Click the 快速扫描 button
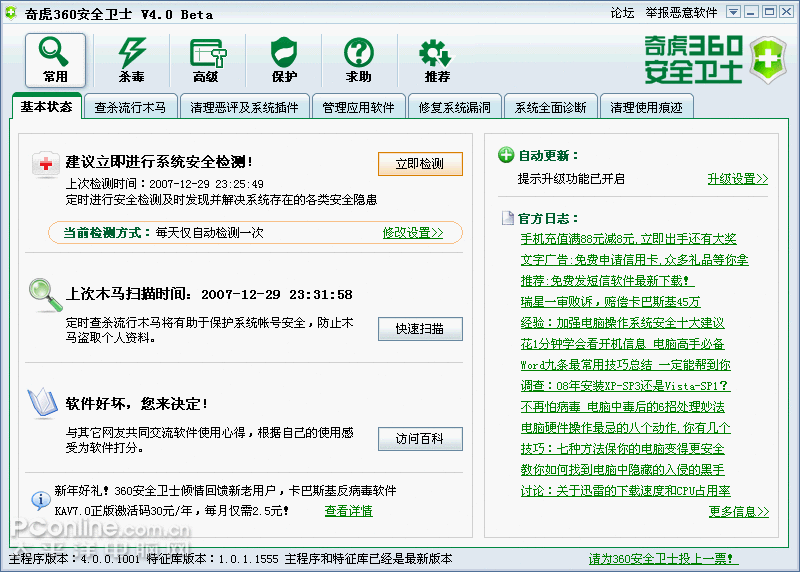The width and height of the screenshot is (800, 572). 420,329
